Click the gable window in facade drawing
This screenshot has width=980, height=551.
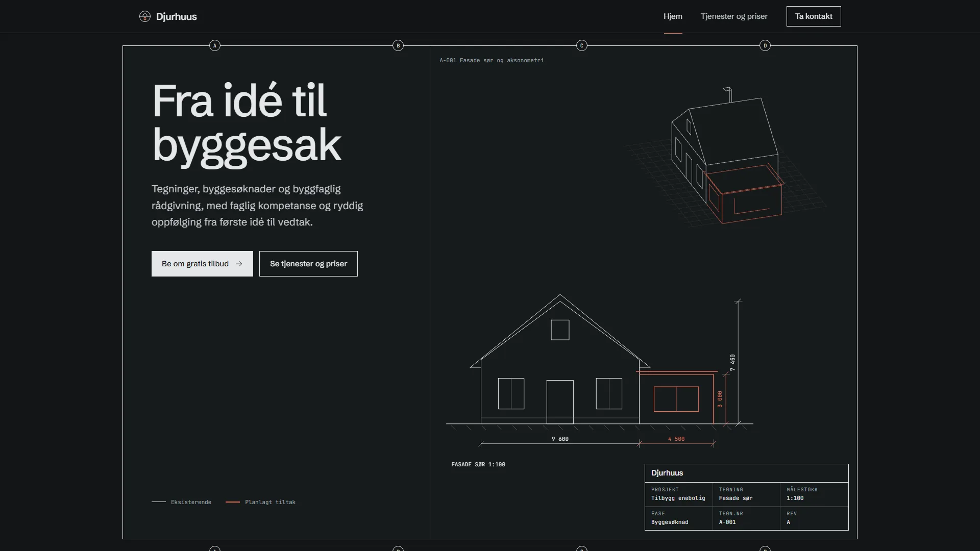pos(560,330)
